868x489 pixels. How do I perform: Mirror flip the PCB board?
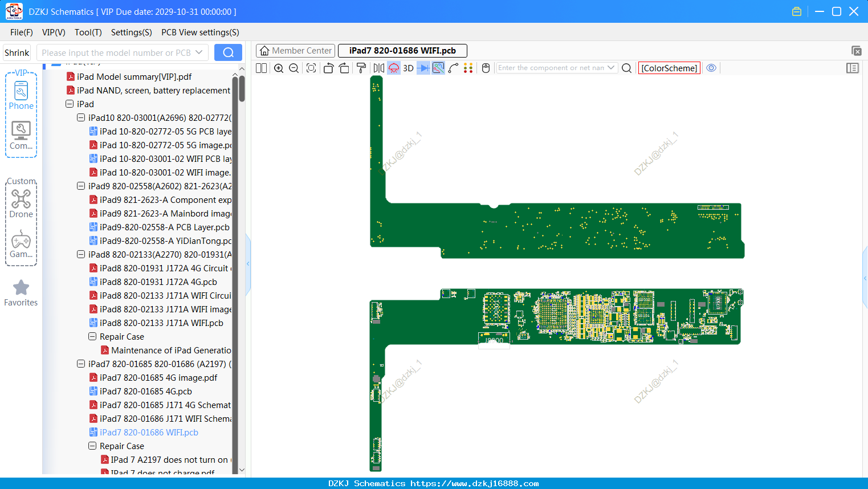(x=378, y=68)
